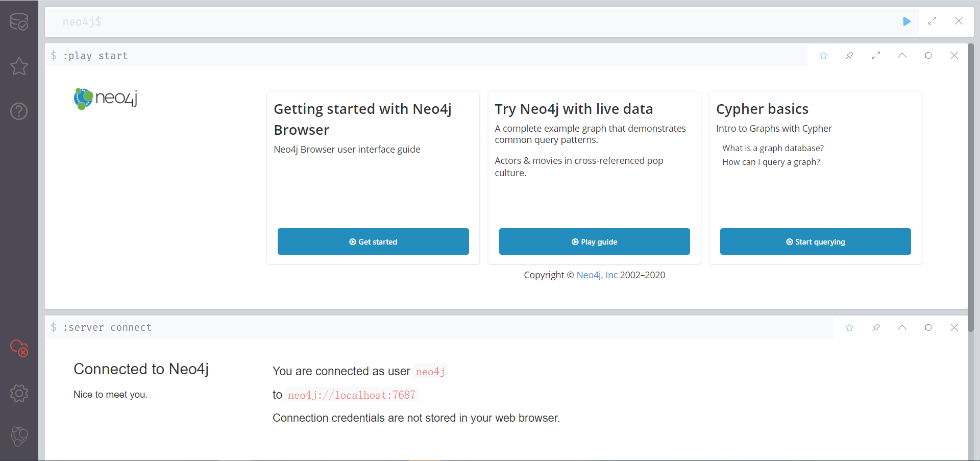This screenshot has height=461, width=980.
Task: Click 'Intro to Graphs with Cypher' subtitle
Action: tap(774, 129)
